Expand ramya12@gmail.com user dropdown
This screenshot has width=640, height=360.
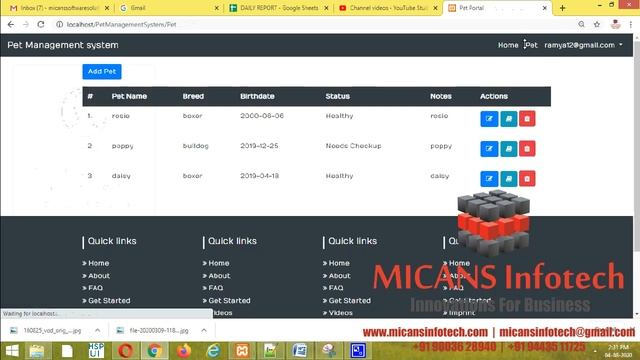[583, 45]
